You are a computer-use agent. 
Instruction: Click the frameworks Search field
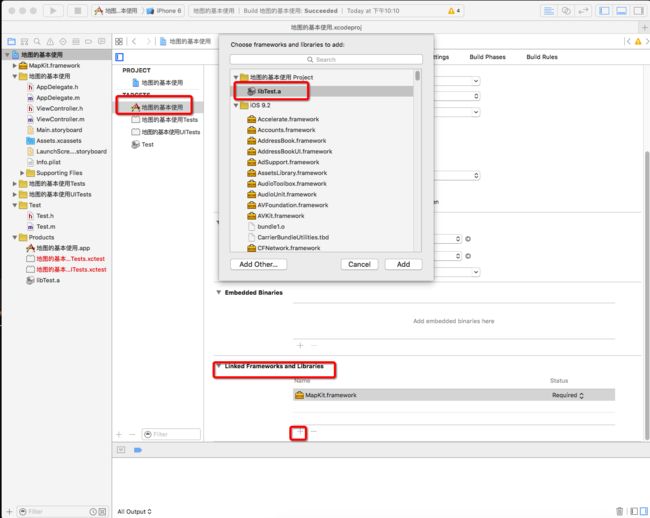click(x=326, y=60)
